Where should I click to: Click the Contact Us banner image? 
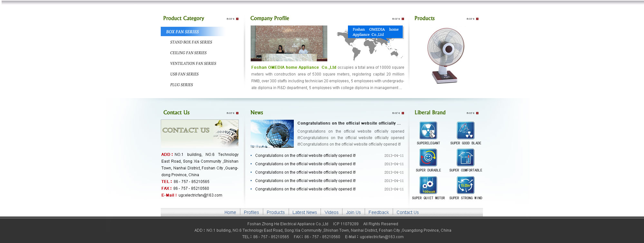pyautogui.click(x=199, y=133)
